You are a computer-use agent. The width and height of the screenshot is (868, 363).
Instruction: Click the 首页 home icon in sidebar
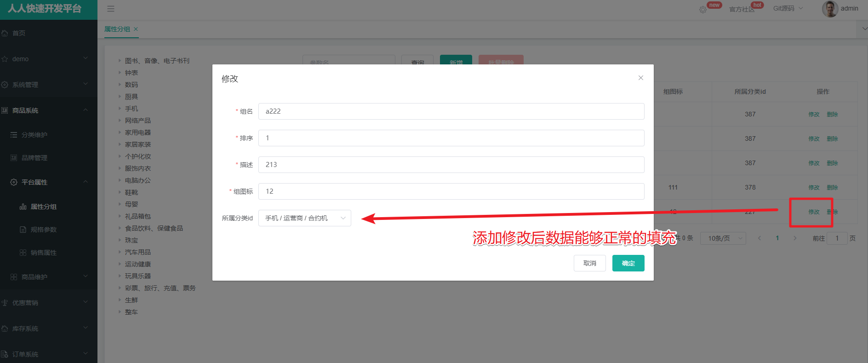5,33
